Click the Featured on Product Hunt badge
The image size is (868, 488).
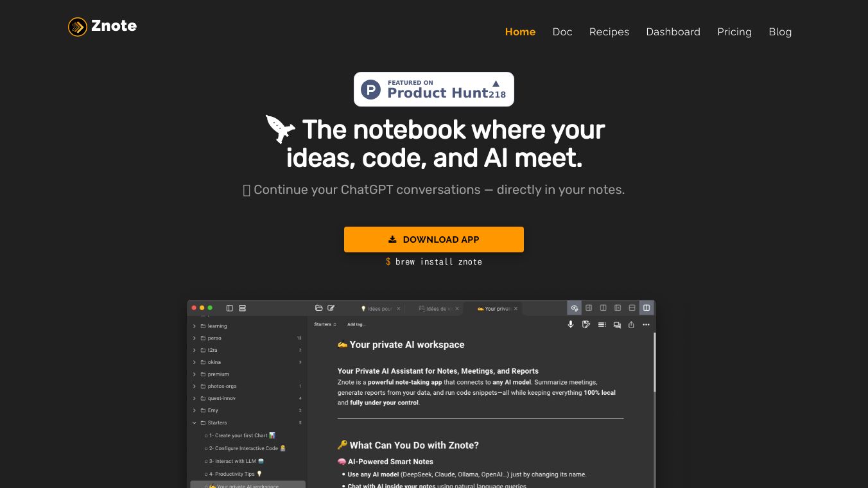[x=434, y=89]
